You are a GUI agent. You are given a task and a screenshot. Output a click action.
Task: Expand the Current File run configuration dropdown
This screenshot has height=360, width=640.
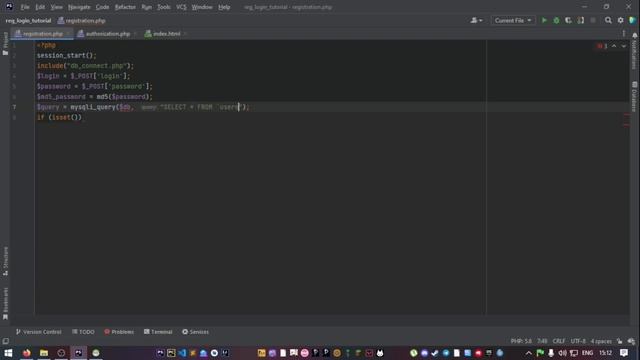(x=513, y=20)
